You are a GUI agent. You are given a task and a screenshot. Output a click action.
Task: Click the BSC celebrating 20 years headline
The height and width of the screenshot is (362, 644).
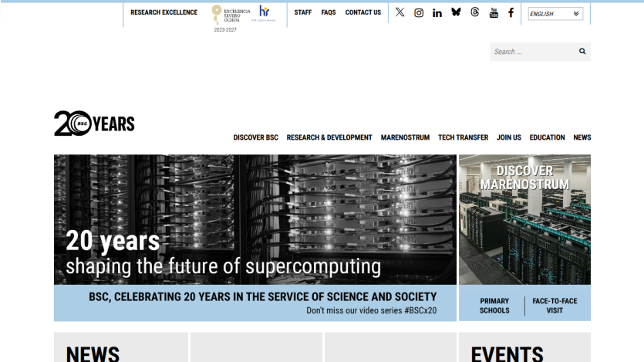coord(263,296)
